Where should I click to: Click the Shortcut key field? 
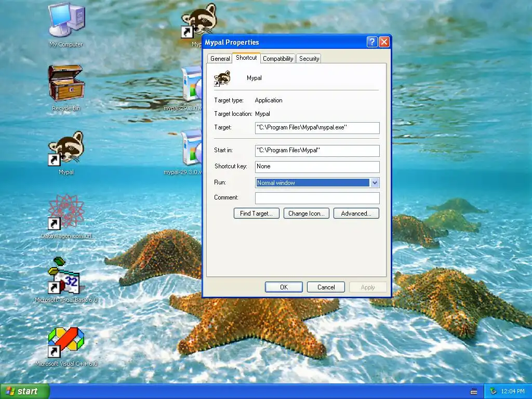[x=317, y=167]
